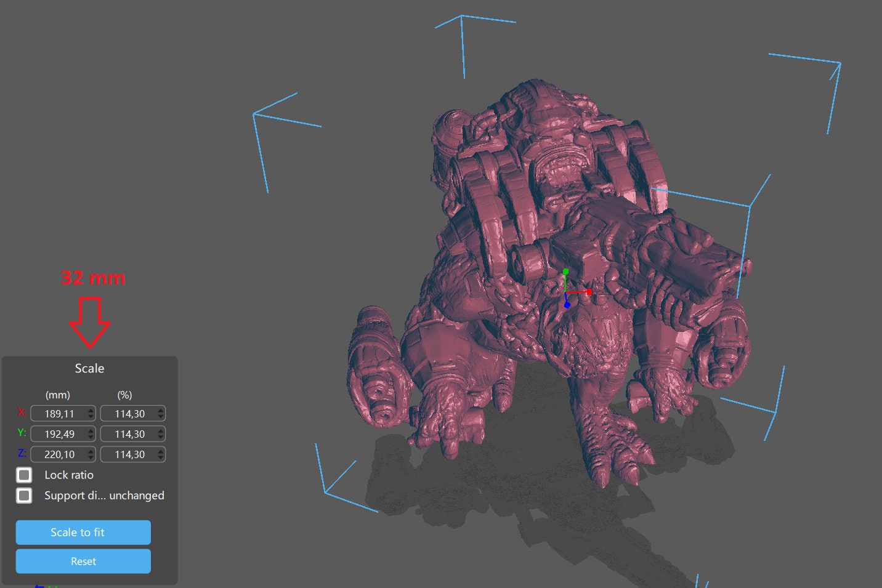Select the Y percentage value 114,30
882x588 pixels.
point(129,433)
